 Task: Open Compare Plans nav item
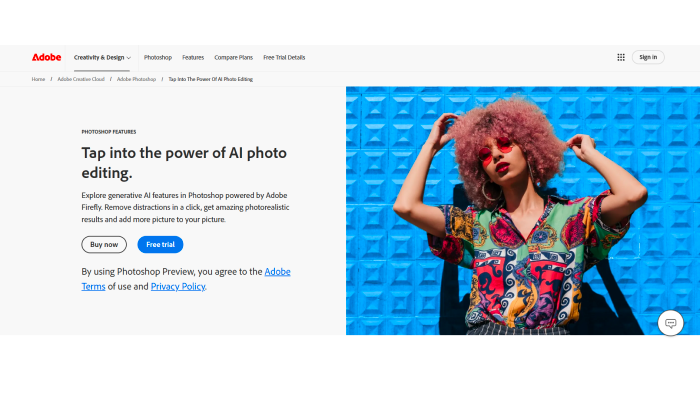pos(233,57)
